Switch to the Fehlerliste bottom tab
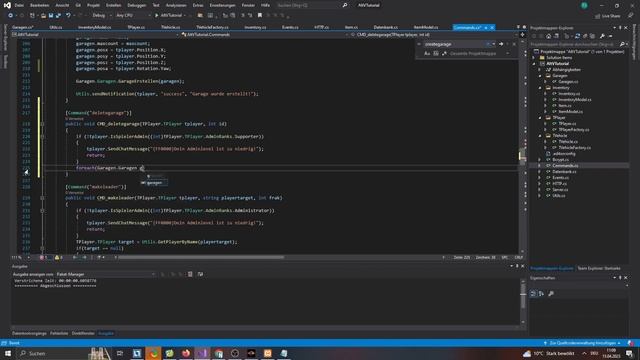Image resolution: width=640 pixels, height=360 pixels. (59, 333)
